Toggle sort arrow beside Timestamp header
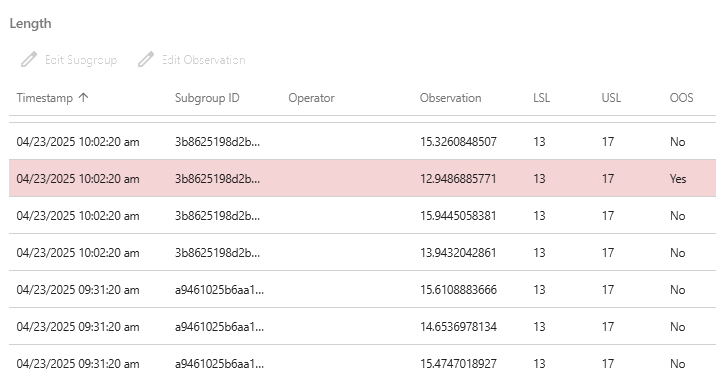The height and width of the screenshot is (380, 716). tap(83, 98)
